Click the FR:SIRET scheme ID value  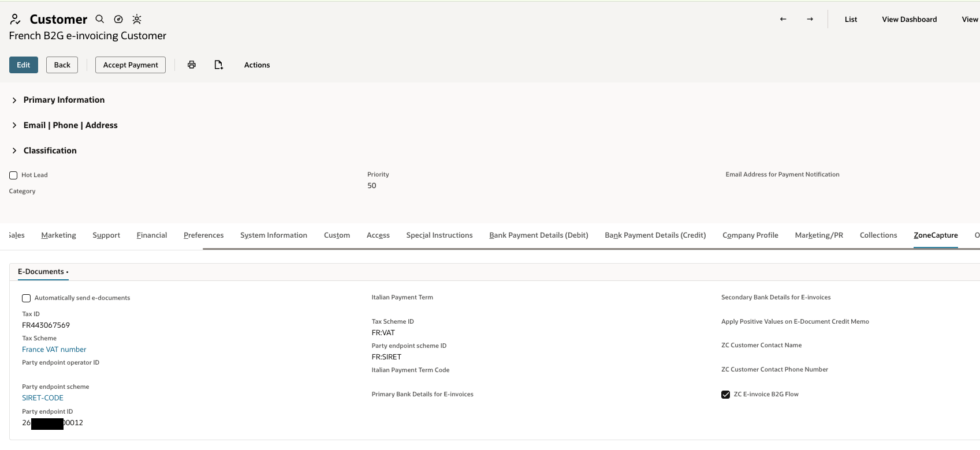point(386,357)
